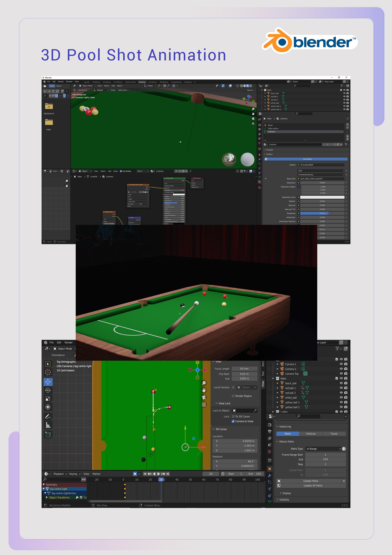Open the Paths Type dropdown showing In Range

point(323,449)
